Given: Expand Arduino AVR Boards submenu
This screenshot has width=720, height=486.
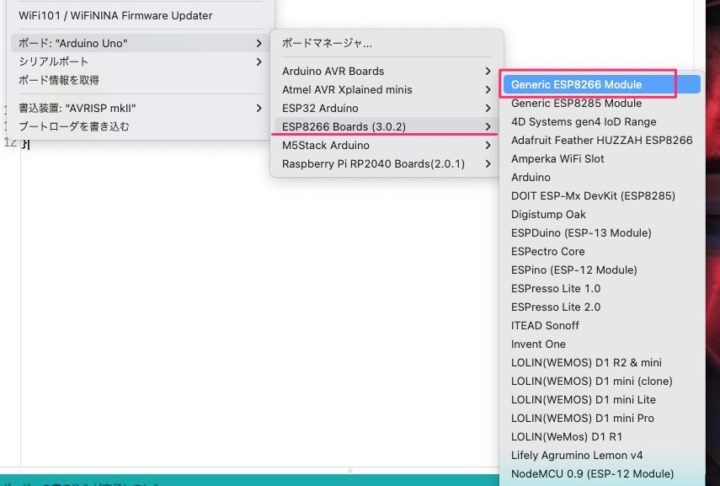Looking at the screenshot, I should 333,72.
